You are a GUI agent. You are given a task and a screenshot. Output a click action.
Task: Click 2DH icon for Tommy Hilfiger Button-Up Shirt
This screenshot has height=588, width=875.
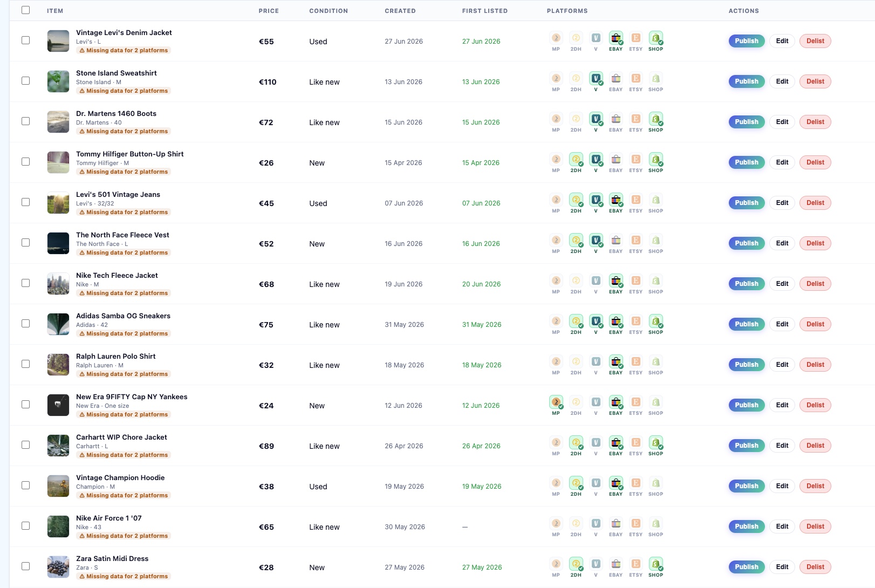tap(576, 159)
